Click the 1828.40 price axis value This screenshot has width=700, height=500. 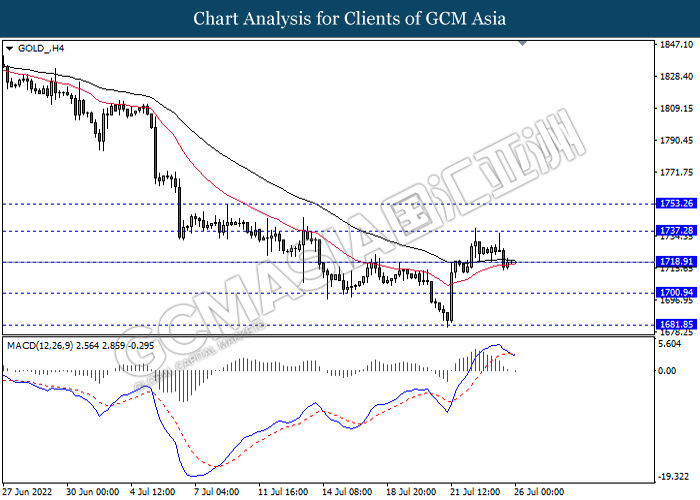pyautogui.click(x=676, y=77)
